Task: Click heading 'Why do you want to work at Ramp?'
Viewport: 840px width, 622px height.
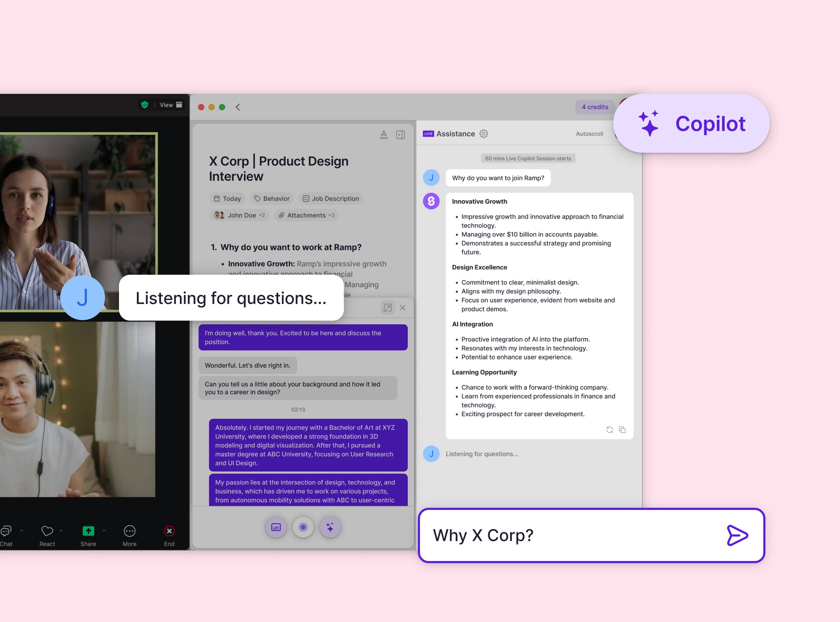Action: (x=291, y=247)
